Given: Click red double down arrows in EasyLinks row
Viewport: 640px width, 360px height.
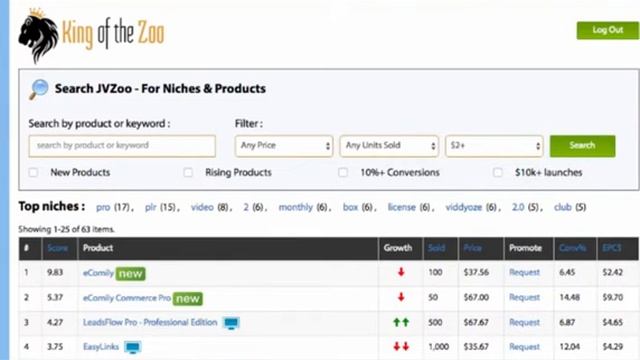Looking at the screenshot, I should 401,347.
